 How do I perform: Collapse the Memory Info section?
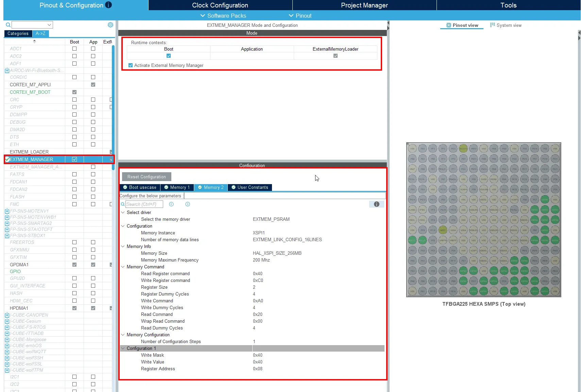123,246
